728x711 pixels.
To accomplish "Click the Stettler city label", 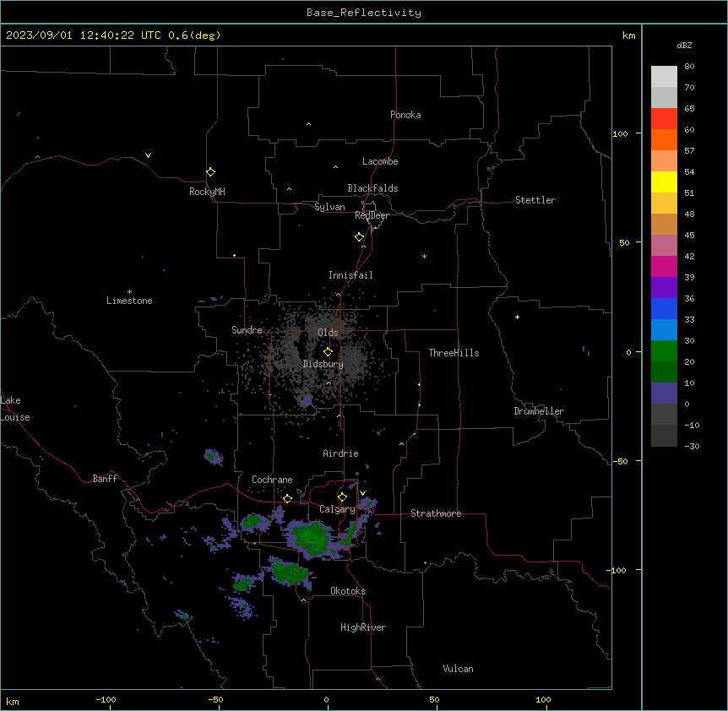I will coord(535,200).
